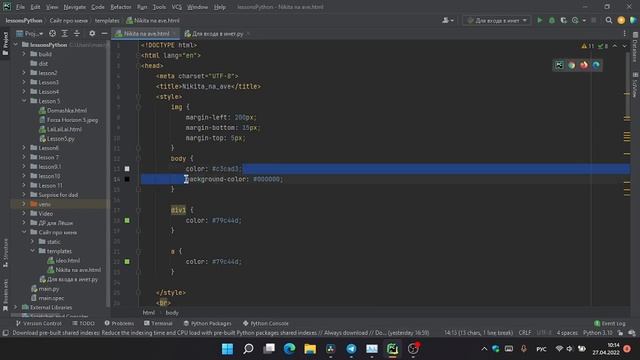Click Python 3.10 interpreter in status bar
Image resolution: width=640 pixels, height=360 pixels.
(598, 333)
